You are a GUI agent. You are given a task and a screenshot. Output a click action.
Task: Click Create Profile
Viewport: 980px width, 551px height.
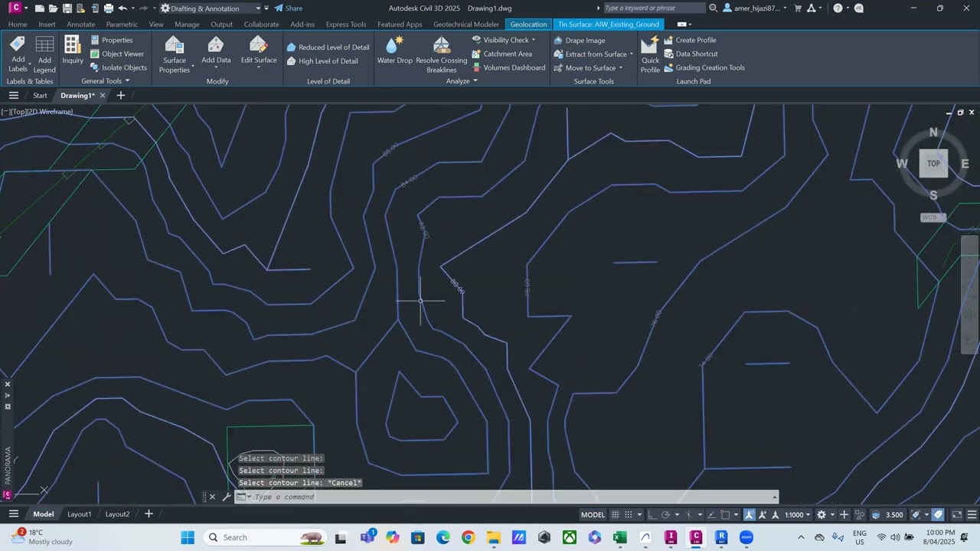pyautogui.click(x=690, y=40)
